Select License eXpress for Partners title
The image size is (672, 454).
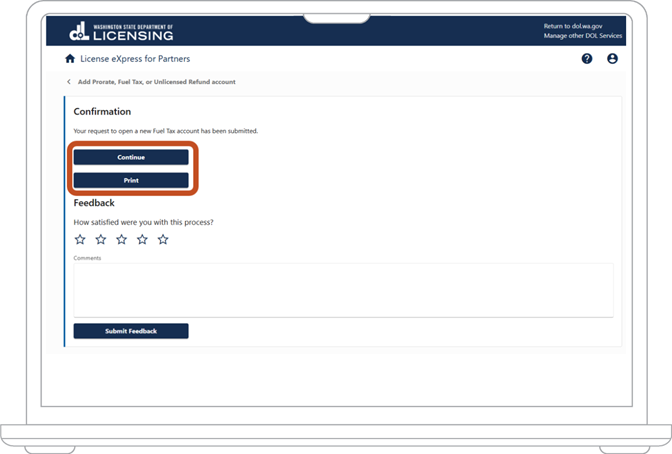(x=135, y=59)
